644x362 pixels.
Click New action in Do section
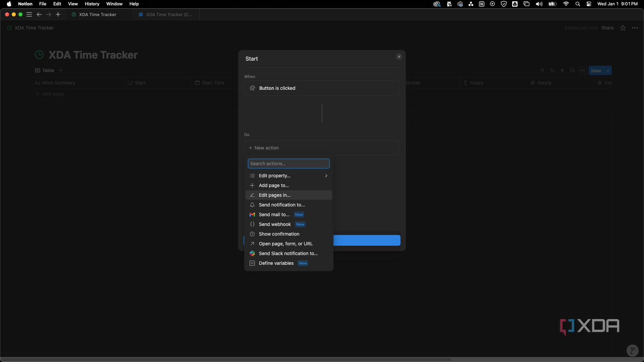pos(322,148)
